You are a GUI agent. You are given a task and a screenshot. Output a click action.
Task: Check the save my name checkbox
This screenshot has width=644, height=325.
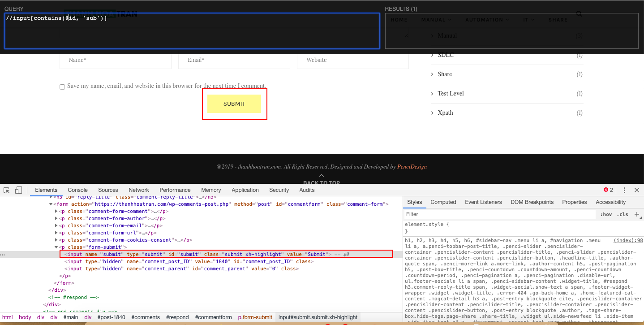click(x=62, y=87)
